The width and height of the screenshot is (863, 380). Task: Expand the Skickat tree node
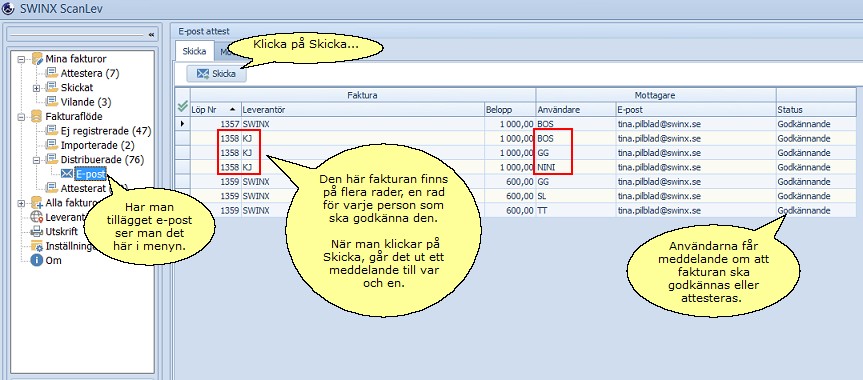(36, 88)
